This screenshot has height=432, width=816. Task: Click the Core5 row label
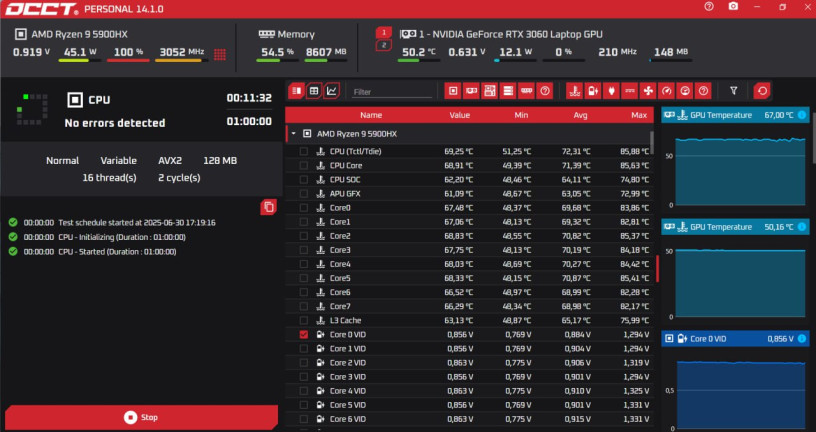pyautogui.click(x=340, y=278)
